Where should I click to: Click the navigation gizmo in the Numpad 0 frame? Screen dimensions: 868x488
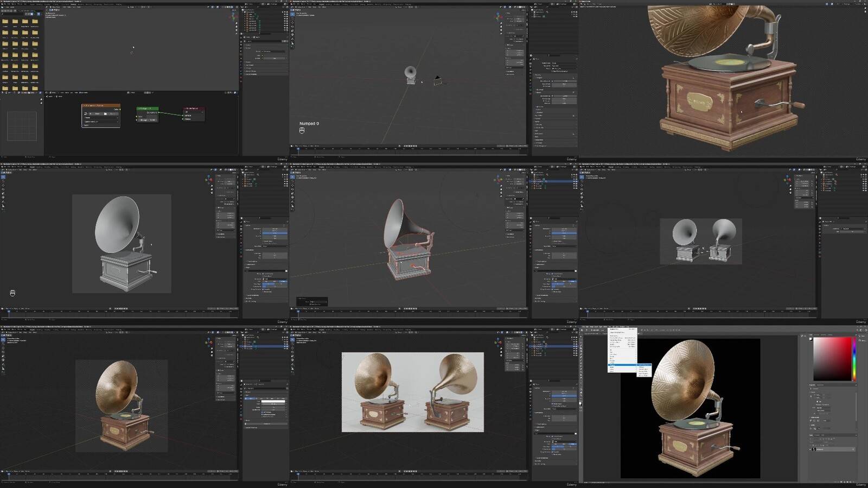pos(499,17)
